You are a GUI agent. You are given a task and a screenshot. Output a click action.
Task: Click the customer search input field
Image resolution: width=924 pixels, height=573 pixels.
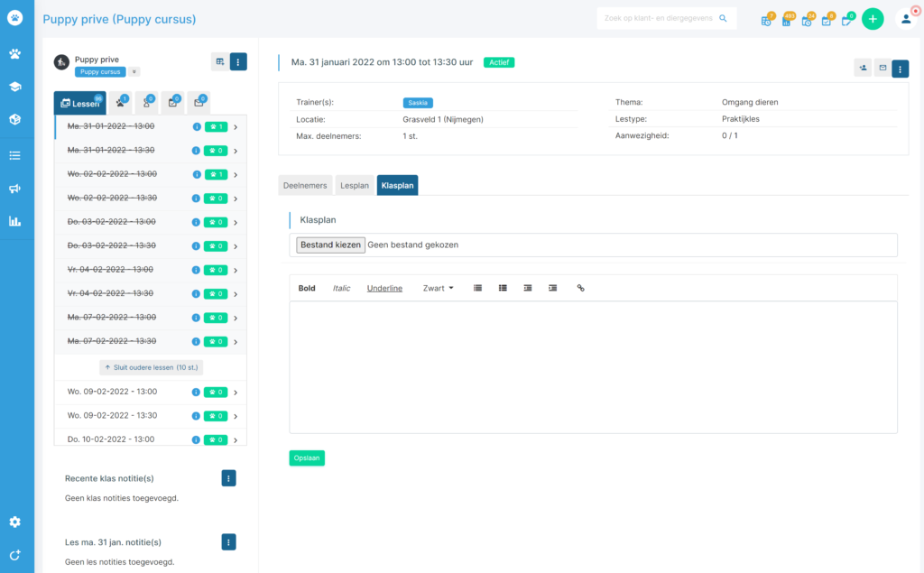tap(667, 18)
